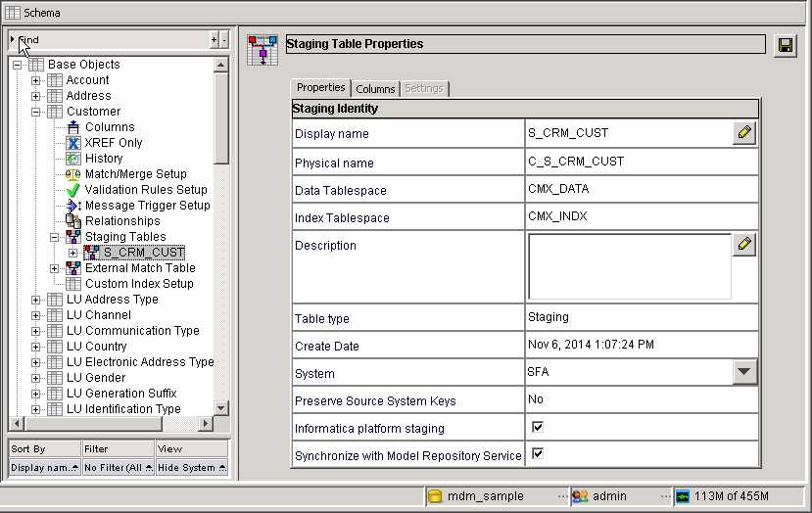Open the Hide System view selector

(x=192, y=467)
